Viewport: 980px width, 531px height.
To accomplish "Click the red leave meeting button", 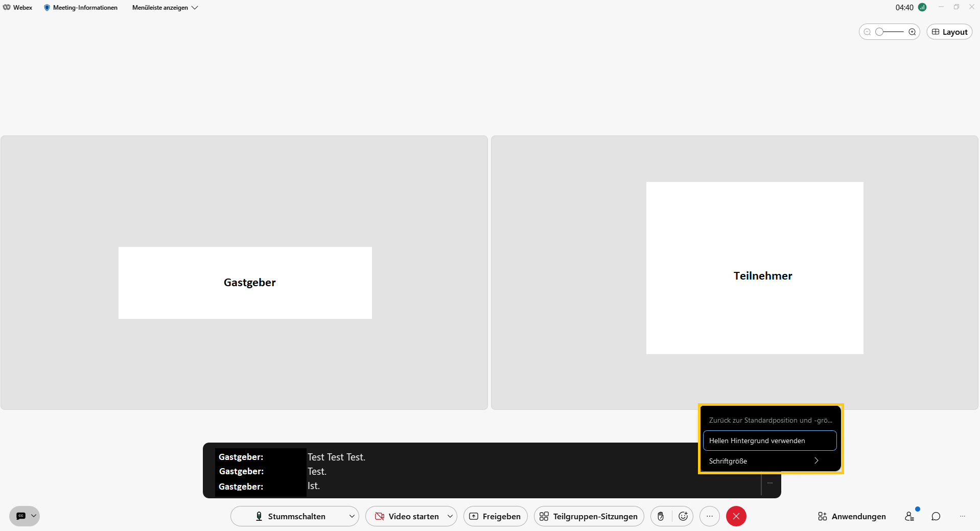I will [x=736, y=516].
